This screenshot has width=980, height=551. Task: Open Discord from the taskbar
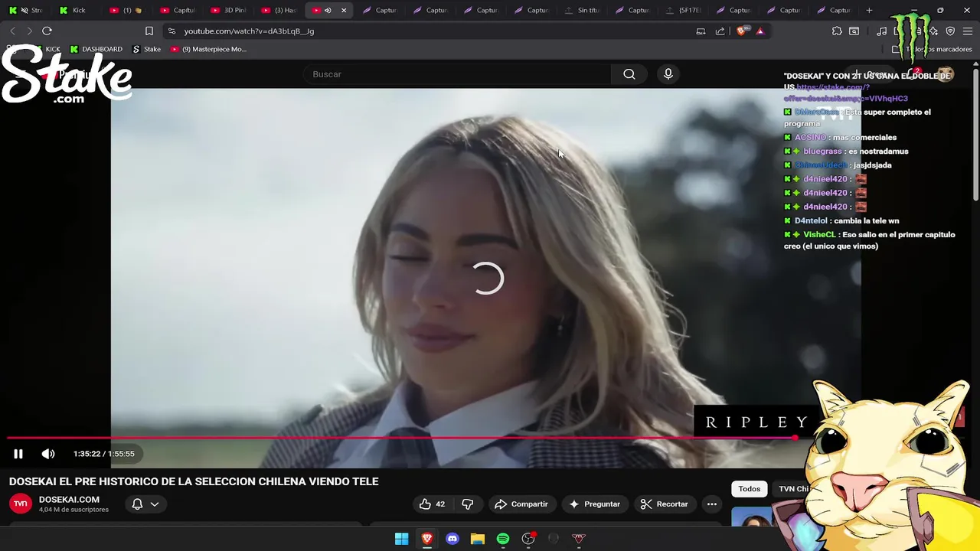(452, 539)
